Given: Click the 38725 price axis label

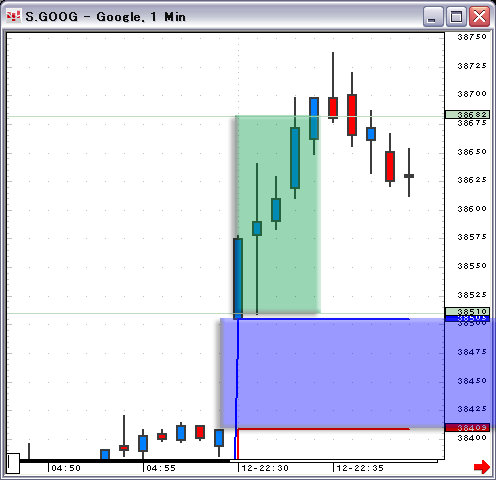Looking at the screenshot, I should pyautogui.click(x=472, y=66).
